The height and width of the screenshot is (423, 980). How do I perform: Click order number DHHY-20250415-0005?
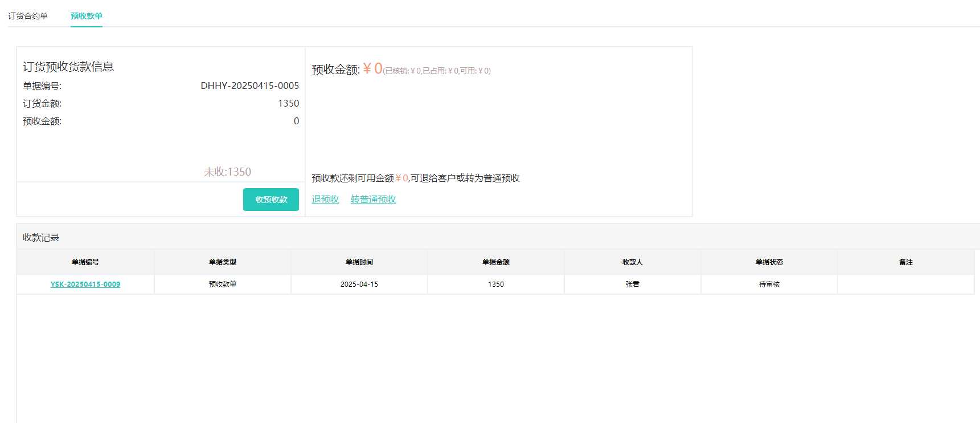(x=249, y=86)
